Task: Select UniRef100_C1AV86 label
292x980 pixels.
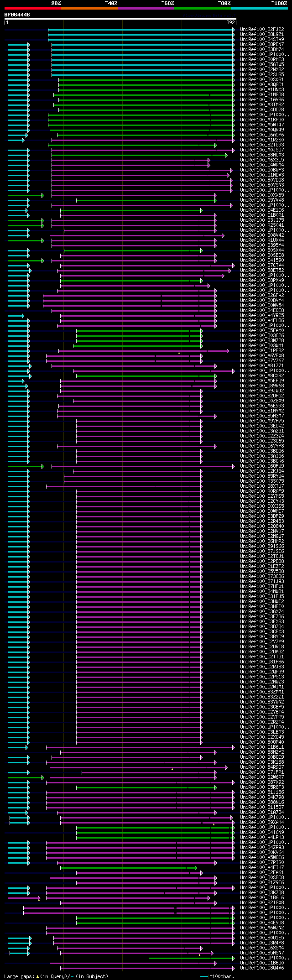Action: (x=262, y=99)
